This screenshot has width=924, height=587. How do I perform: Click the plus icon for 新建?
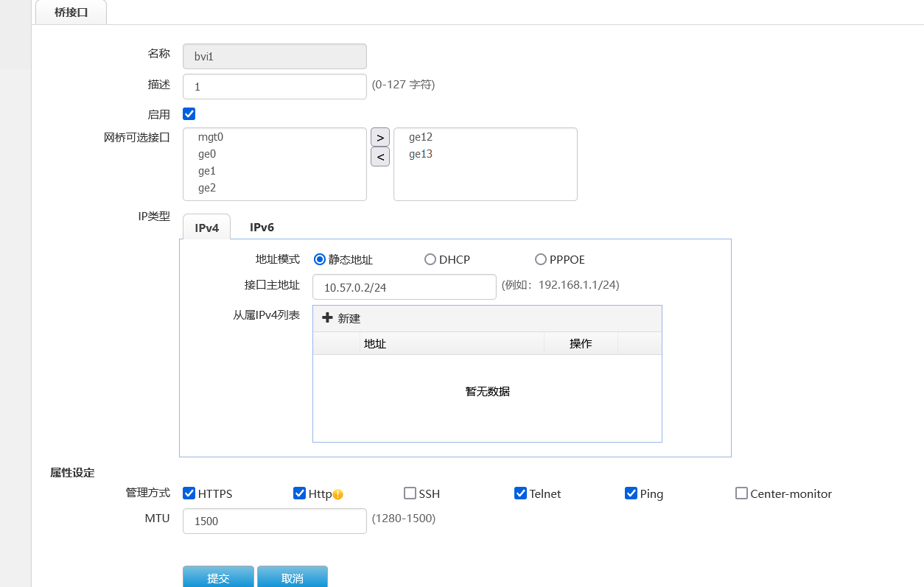(328, 318)
